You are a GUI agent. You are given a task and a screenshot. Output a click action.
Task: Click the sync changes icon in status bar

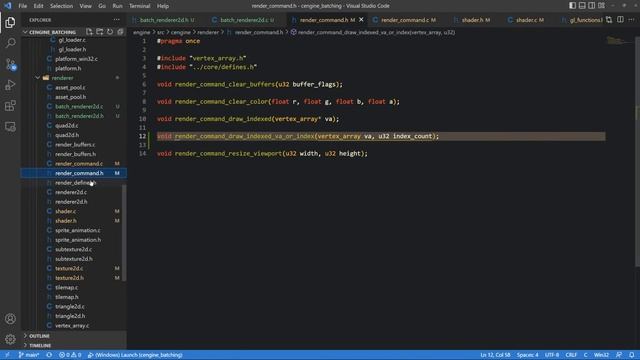(x=49, y=355)
